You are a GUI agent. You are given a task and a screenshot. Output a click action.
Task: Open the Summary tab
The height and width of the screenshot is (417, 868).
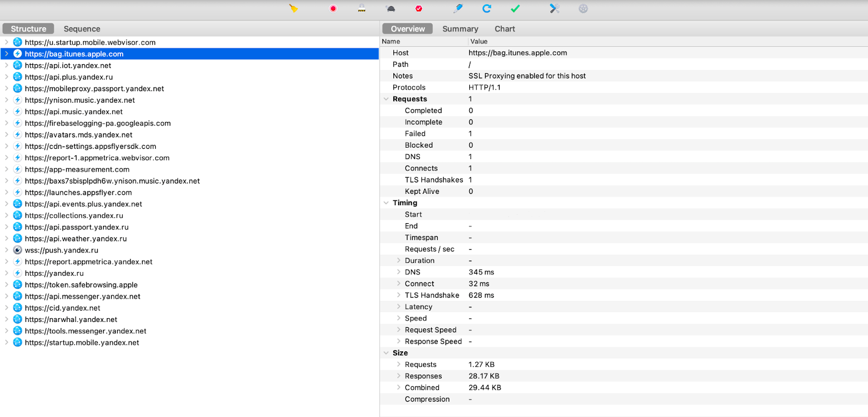pos(460,29)
